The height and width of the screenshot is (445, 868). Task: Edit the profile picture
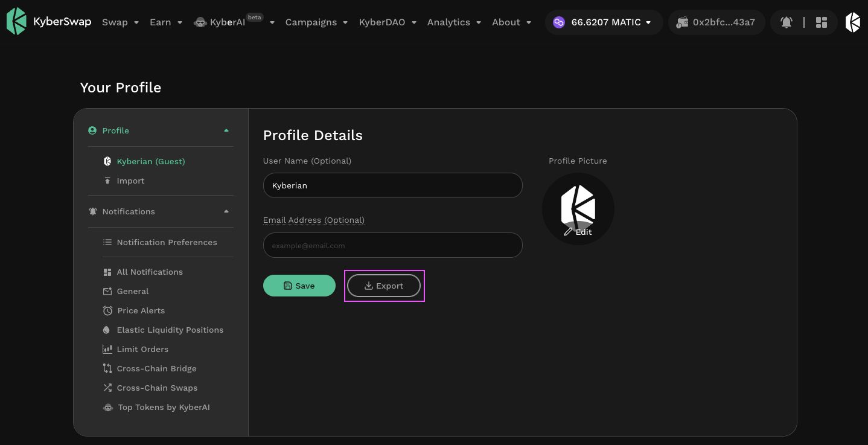coord(578,232)
